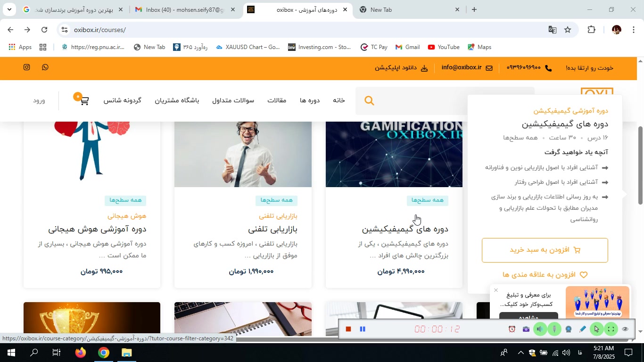Toggle speaker audio in the recorder
The width and height of the screenshot is (644, 362).
[x=540, y=329]
